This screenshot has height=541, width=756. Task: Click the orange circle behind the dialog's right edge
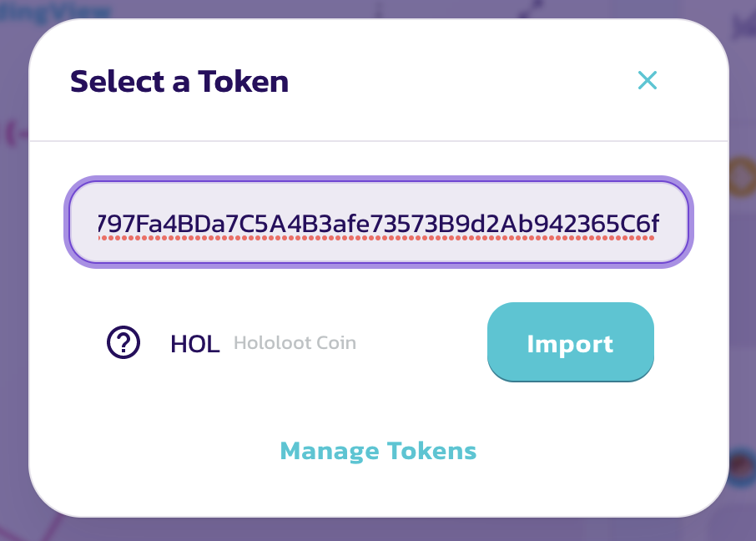(743, 178)
